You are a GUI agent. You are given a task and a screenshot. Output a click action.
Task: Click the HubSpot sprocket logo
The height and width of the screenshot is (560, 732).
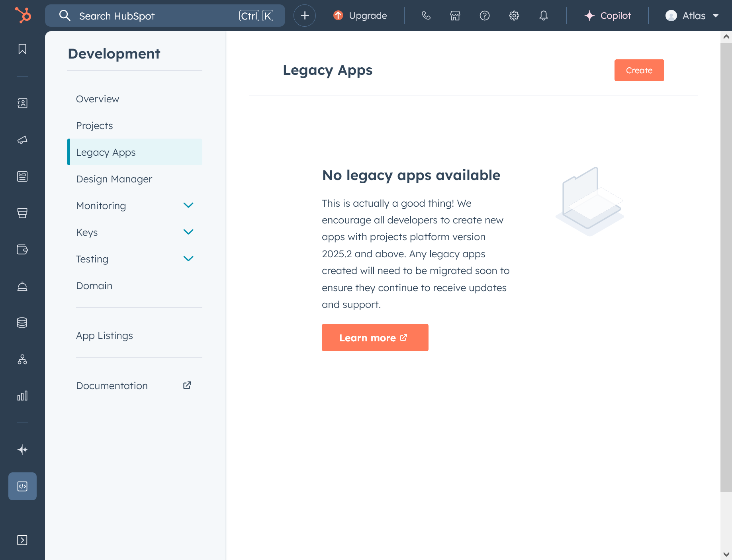point(23,16)
